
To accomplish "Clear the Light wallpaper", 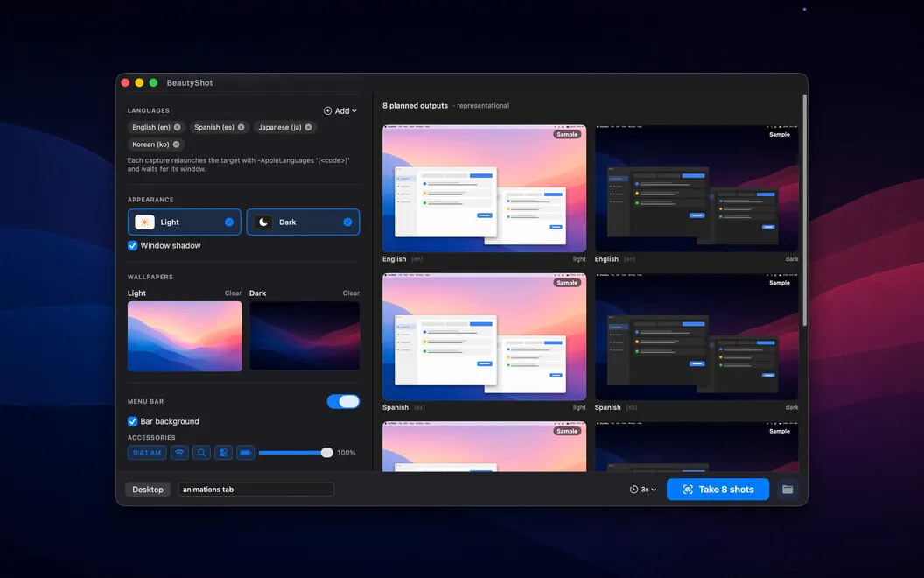I will (x=233, y=293).
